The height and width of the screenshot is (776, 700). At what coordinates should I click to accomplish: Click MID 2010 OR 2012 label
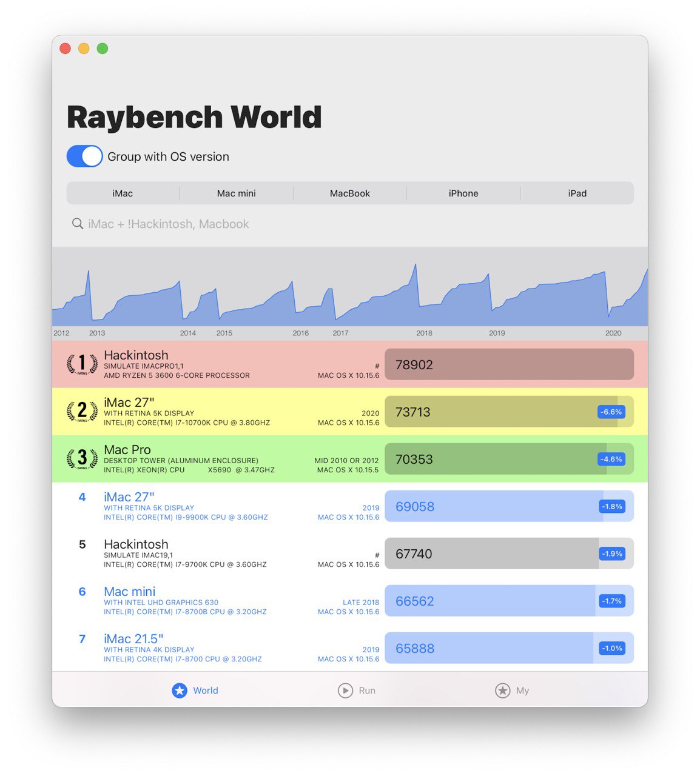346,461
